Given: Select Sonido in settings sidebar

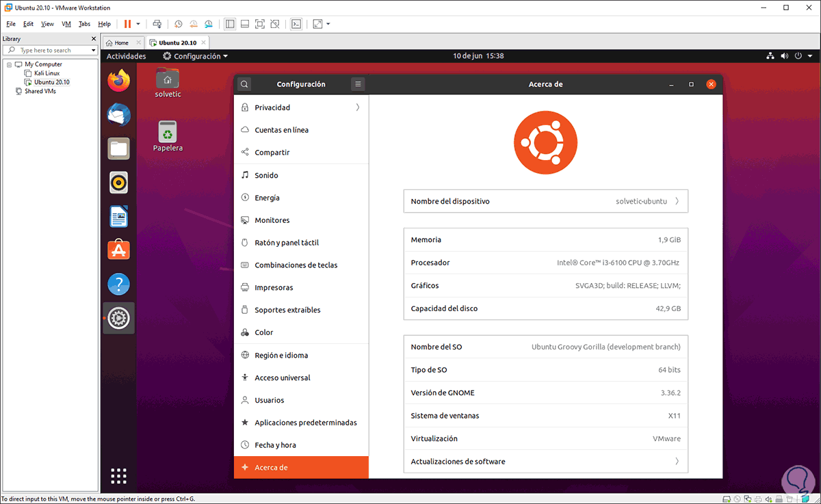Looking at the screenshot, I should (301, 175).
